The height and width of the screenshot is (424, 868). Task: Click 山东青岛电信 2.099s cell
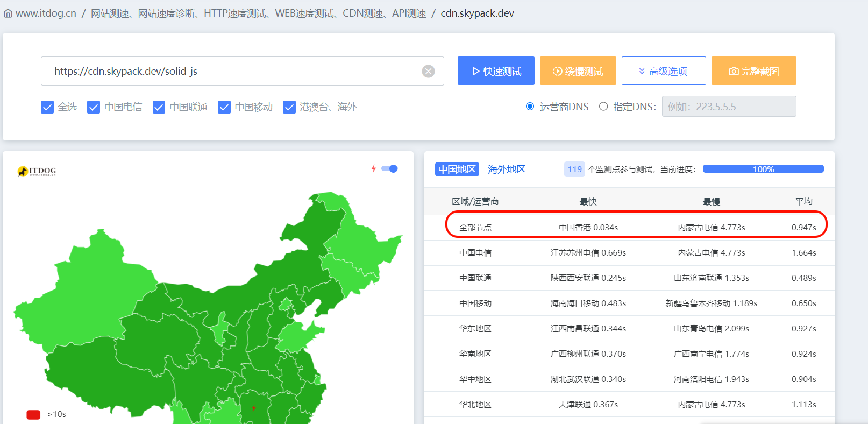(712, 328)
